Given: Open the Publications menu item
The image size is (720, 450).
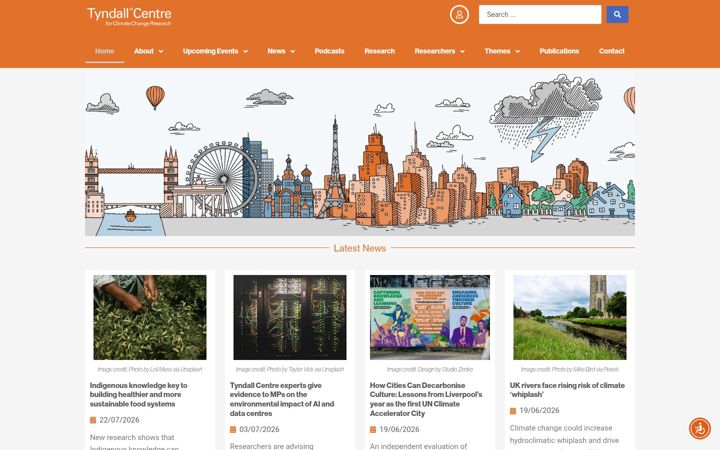Looking at the screenshot, I should tap(559, 51).
